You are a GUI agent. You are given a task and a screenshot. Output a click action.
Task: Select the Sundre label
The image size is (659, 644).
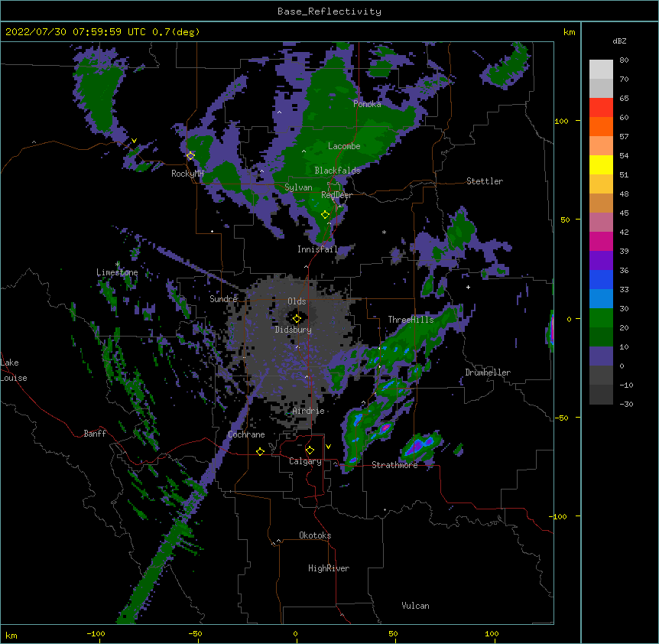click(x=223, y=299)
